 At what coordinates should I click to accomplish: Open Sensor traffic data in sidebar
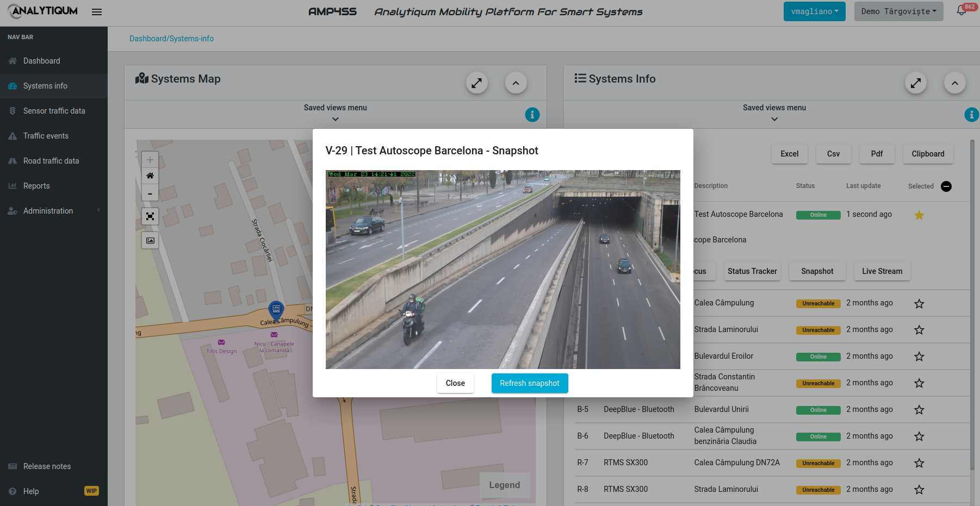point(54,111)
